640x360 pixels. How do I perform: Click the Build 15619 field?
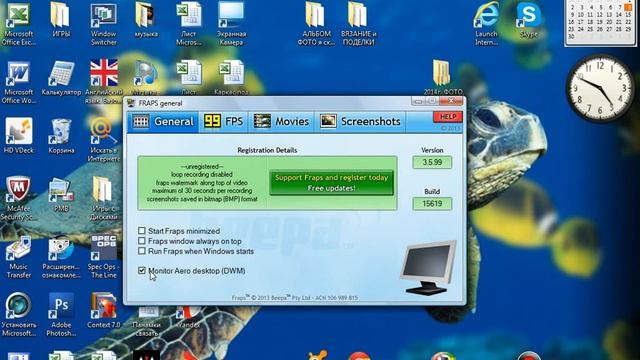click(432, 204)
